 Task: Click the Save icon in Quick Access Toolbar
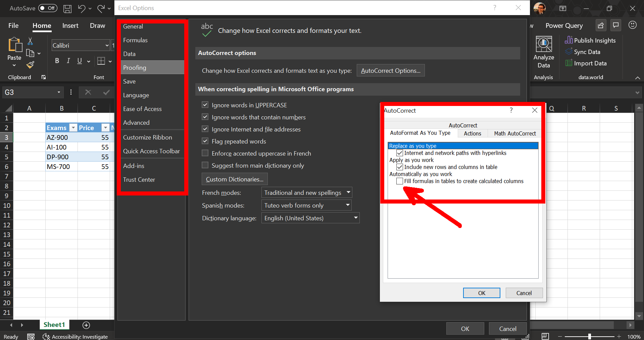click(x=67, y=9)
